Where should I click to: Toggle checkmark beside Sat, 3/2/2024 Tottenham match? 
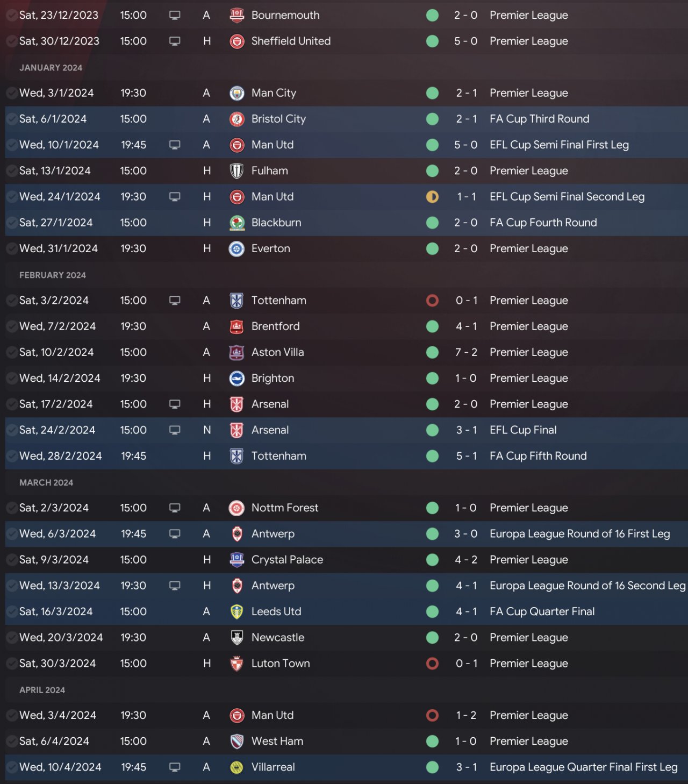tap(11, 301)
